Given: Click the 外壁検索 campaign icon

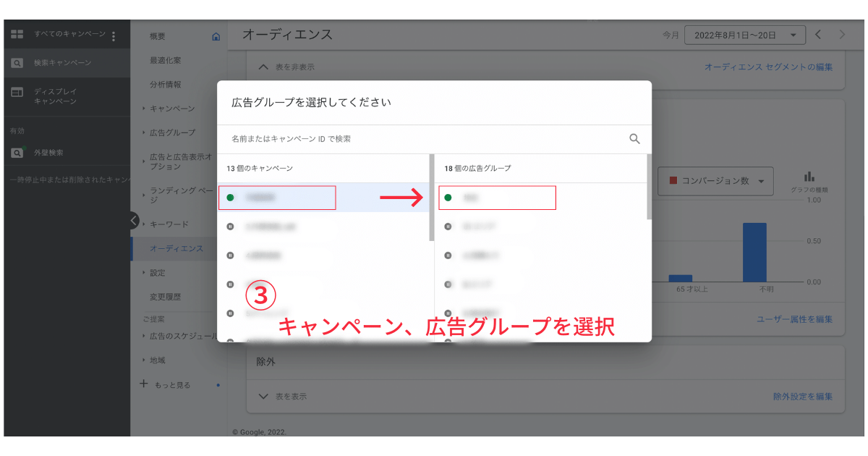Looking at the screenshot, I should tap(17, 153).
